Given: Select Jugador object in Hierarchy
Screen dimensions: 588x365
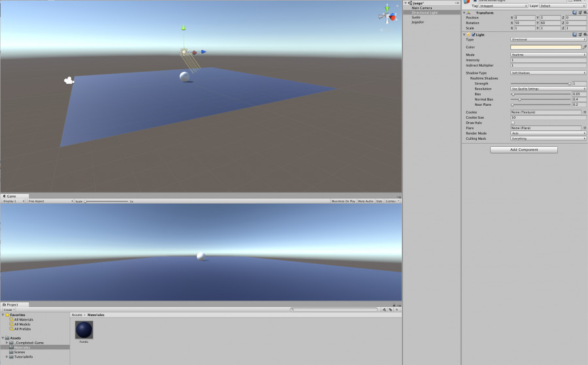Looking at the screenshot, I should pos(417,22).
